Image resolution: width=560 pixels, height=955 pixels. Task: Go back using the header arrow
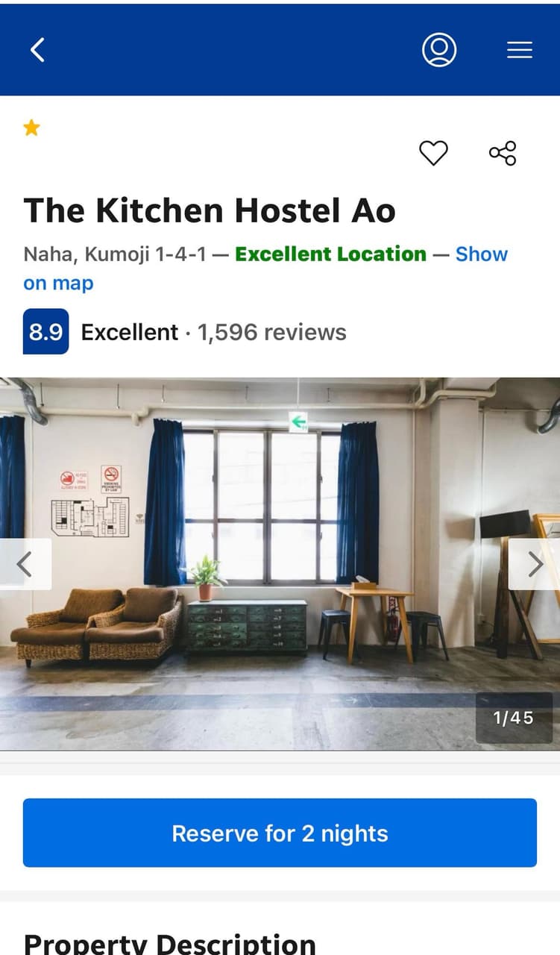click(37, 50)
